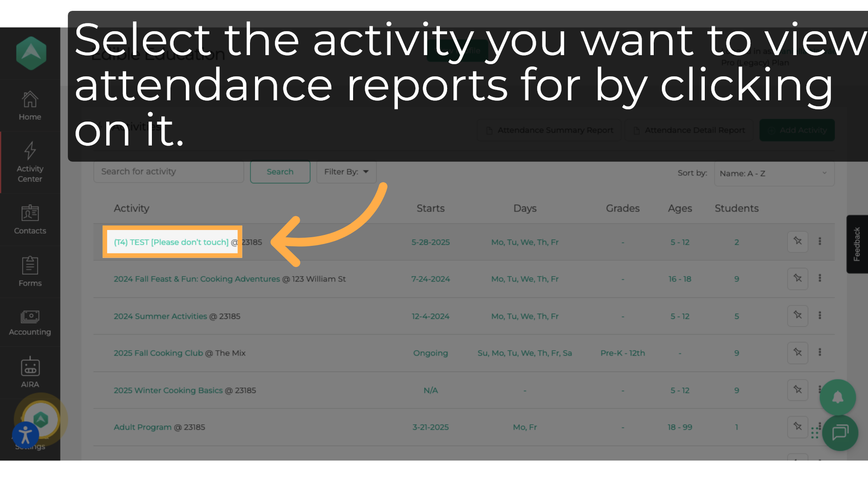This screenshot has width=868, height=488.
Task: Expand the Filter By dropdown
Action: tap(346, 172)
